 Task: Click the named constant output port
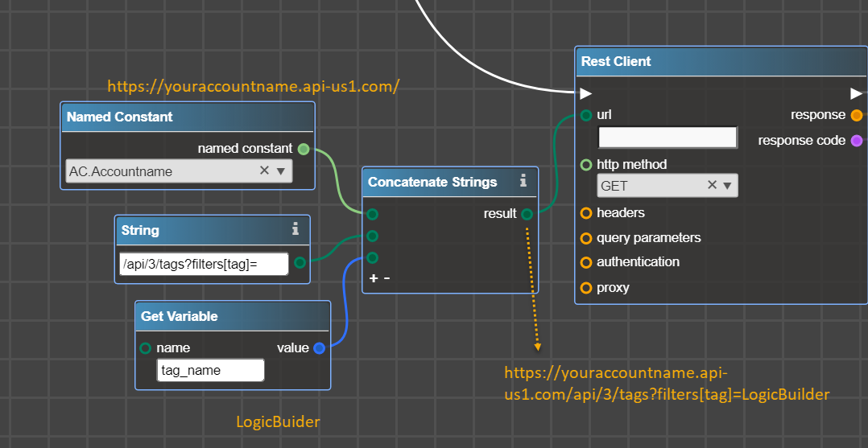pyautogui.click(x=304, y=149)
